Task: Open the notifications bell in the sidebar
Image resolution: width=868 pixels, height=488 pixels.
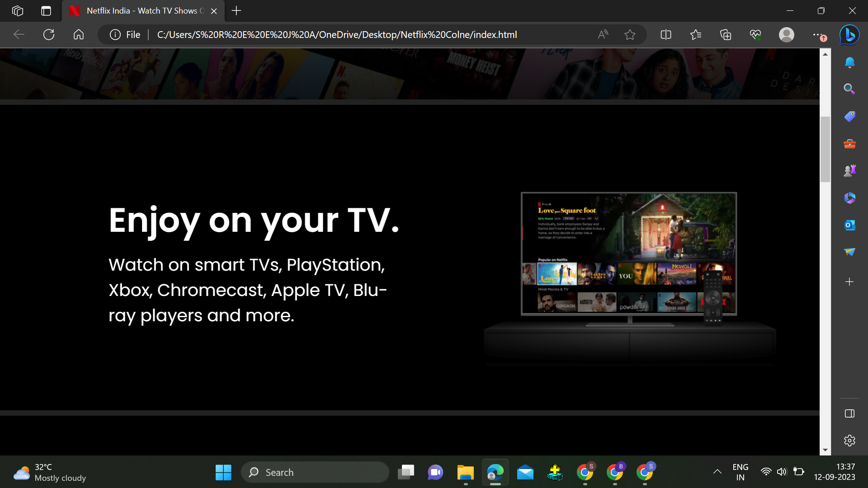Action: coord(849,62)
